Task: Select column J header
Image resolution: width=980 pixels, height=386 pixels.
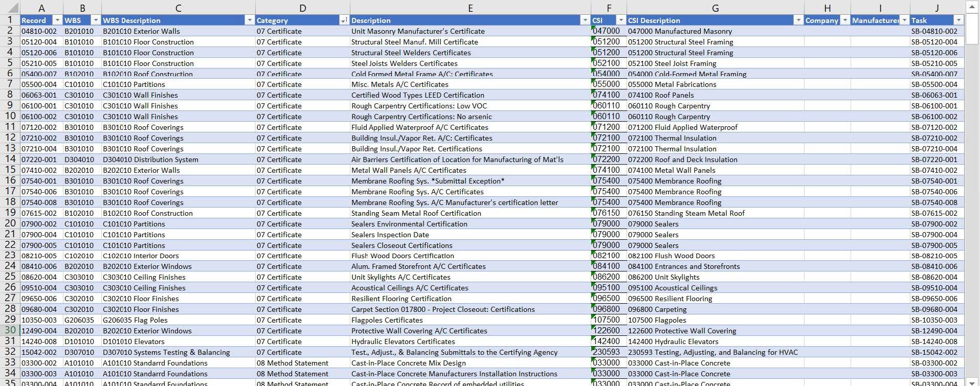Action: 937,8
